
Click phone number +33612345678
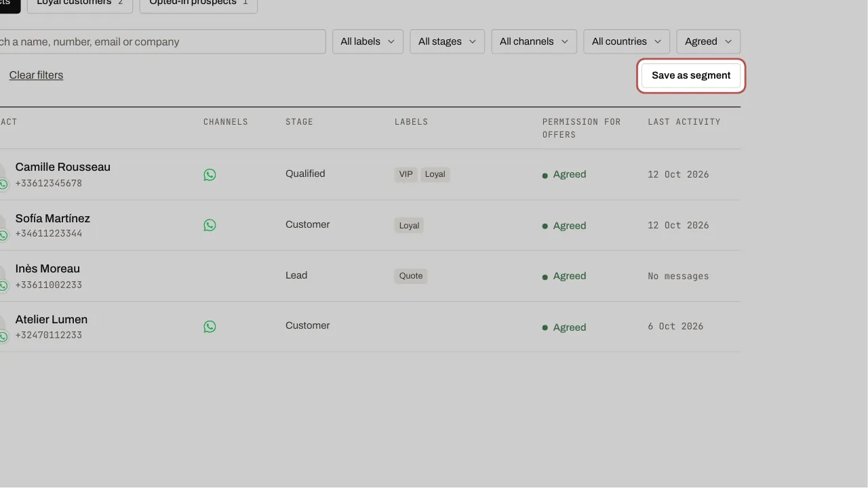point(49,184)
